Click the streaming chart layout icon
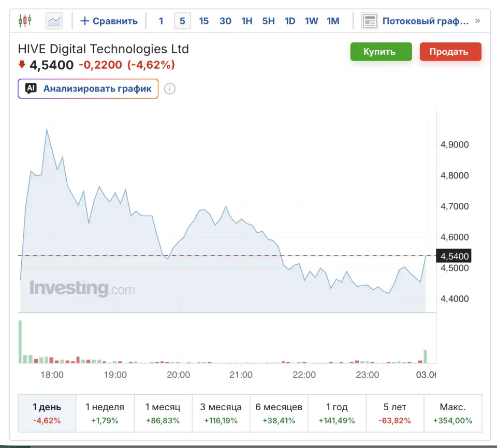Viewport: 497px width, 448px height. coord(370,21)
